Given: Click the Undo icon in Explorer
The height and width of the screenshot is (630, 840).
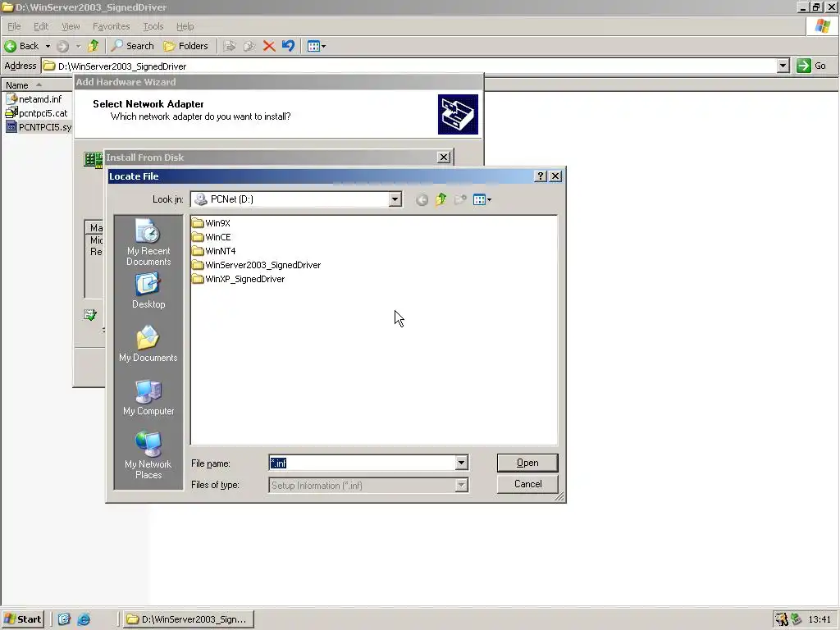Looking at the screenshot, I should pyautogui.click(x=288, y=46).
